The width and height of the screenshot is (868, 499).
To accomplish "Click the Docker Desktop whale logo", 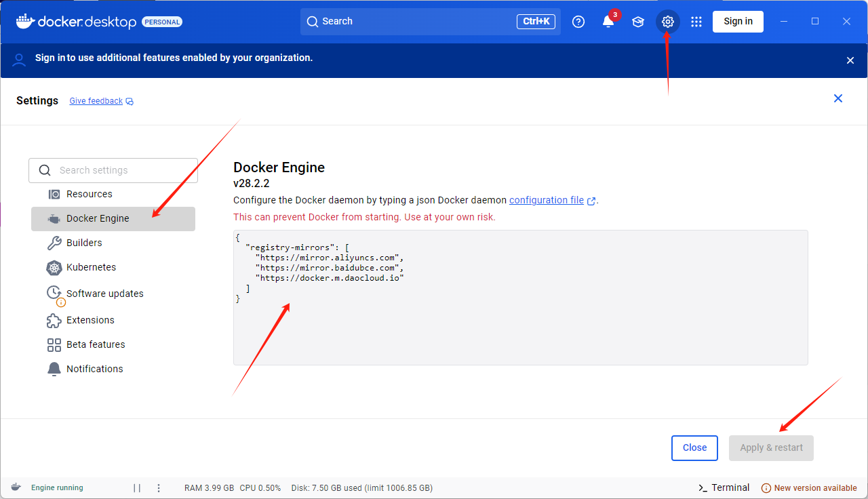I will tap(25, 21).
